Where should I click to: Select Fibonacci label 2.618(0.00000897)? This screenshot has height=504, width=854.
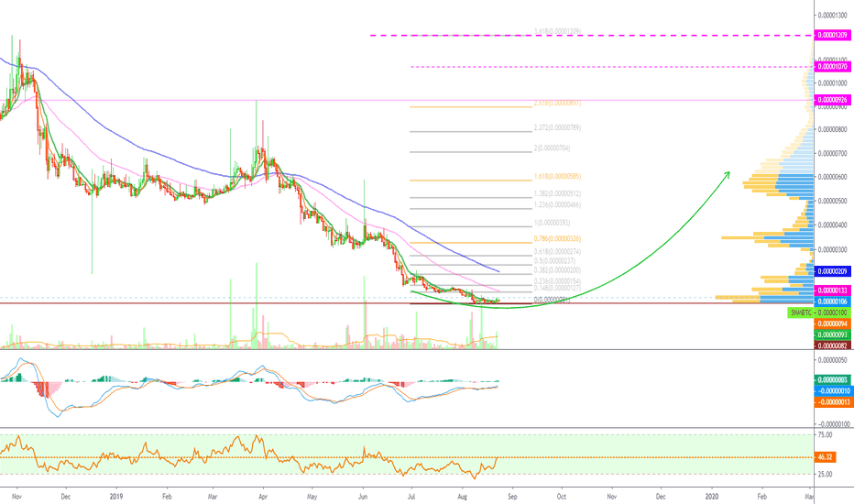click(557, 103)
